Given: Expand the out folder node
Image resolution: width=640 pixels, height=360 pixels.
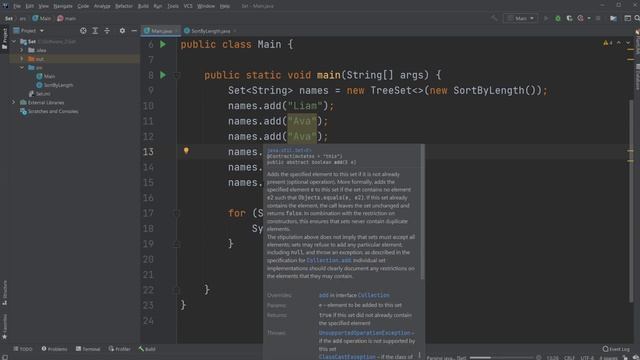Looking at the screenshot, I should [x=22, y=59].
